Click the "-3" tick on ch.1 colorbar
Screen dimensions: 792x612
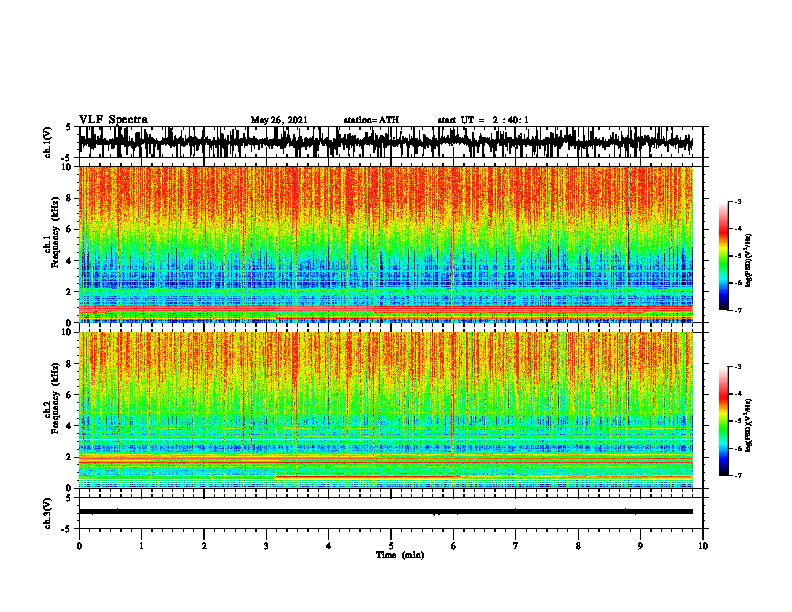738,202
